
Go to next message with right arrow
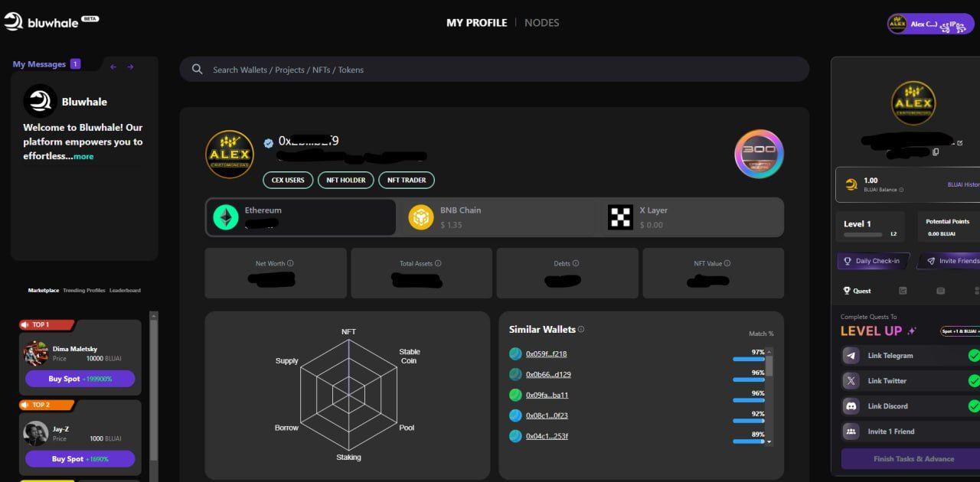[x=130, y=67]
